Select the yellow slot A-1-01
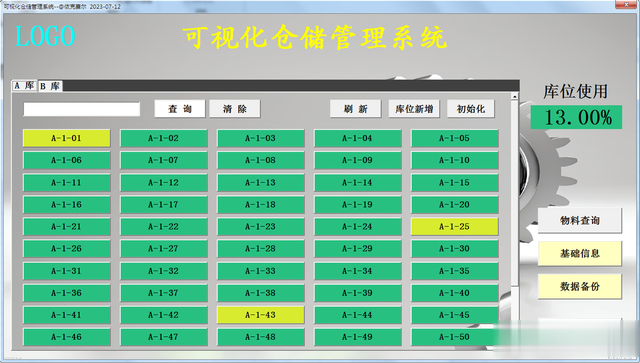 pyautogui.click(x=67, y=138)
